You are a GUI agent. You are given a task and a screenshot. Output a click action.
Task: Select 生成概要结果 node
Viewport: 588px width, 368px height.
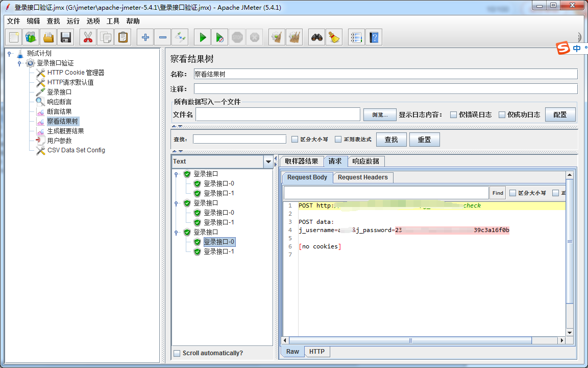(65, 131)
